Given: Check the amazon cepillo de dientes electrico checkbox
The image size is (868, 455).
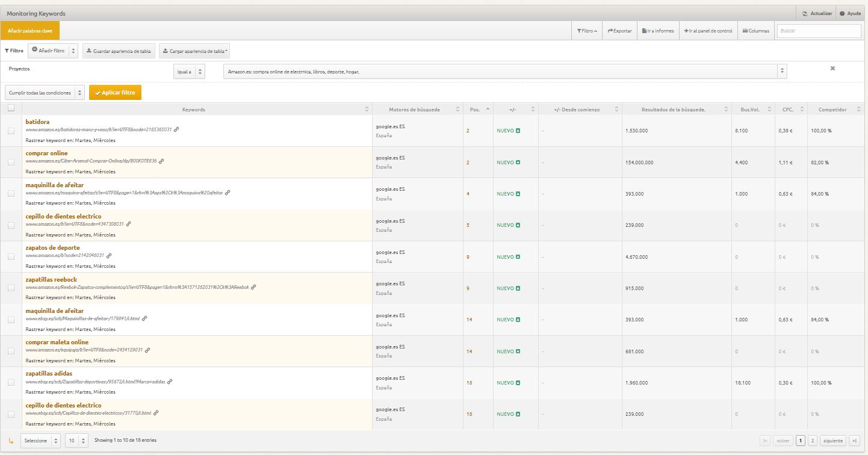Looking at the screenshot, I should coord(11,225).
